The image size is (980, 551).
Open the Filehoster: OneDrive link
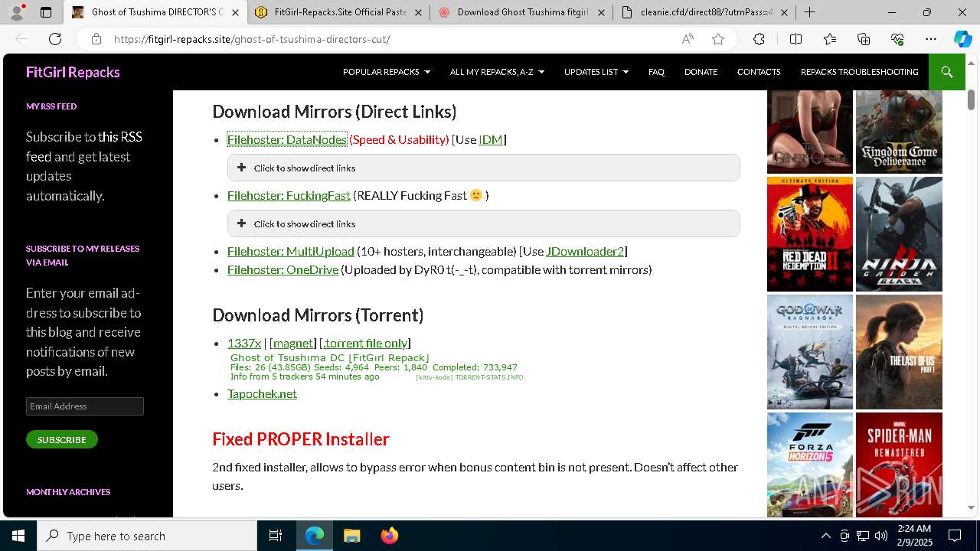283,269
